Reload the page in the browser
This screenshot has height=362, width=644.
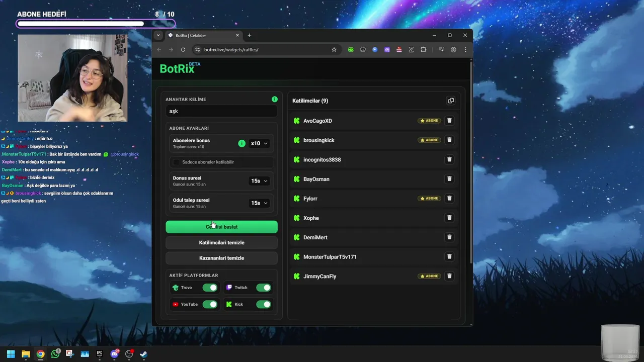[183, 50]
